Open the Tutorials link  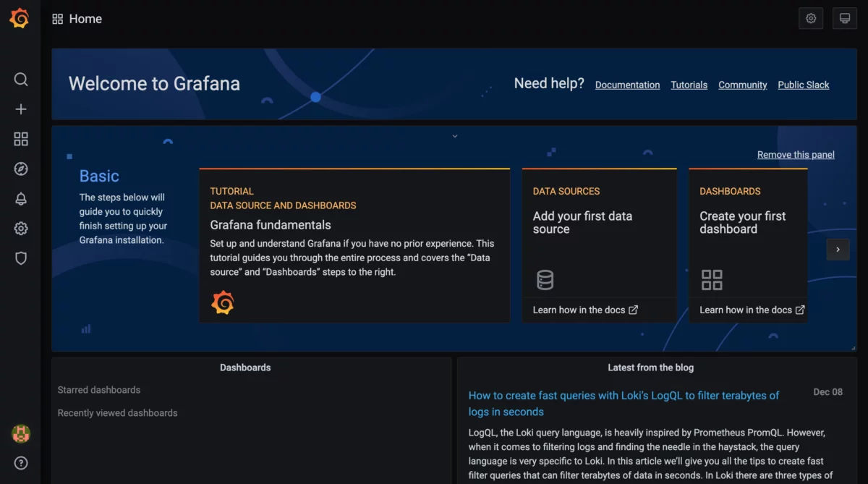point(689,85)
